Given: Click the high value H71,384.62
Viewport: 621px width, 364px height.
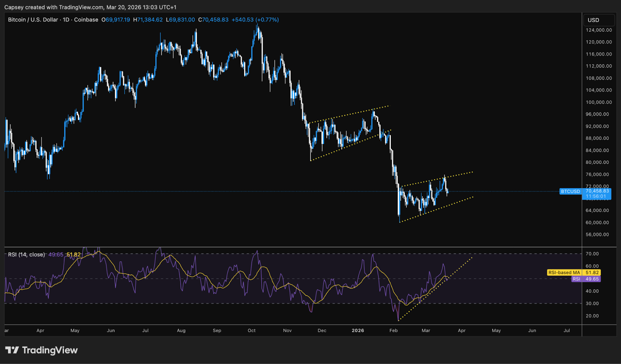Looking at the screenshot, I should tap(147, 19).
